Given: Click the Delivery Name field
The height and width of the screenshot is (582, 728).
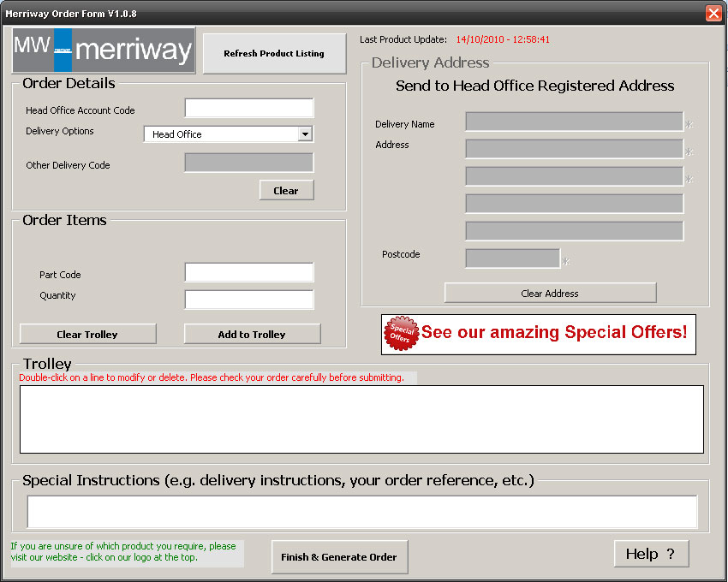Looking at the screenshot, I should click(x=575, y=122).
